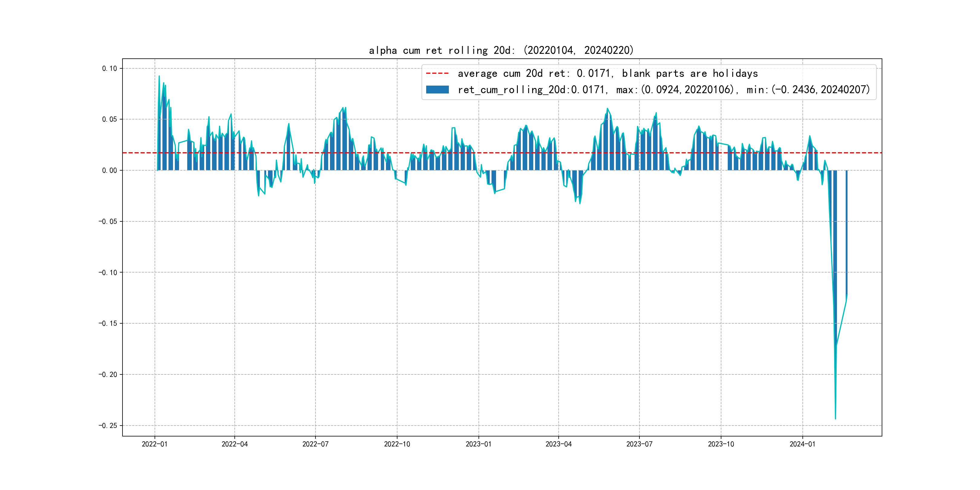Click the 2022-07 x-axis tick label
Image resolution: width=980 pixels, height=490 pixels.
click(x=315, y=444)
